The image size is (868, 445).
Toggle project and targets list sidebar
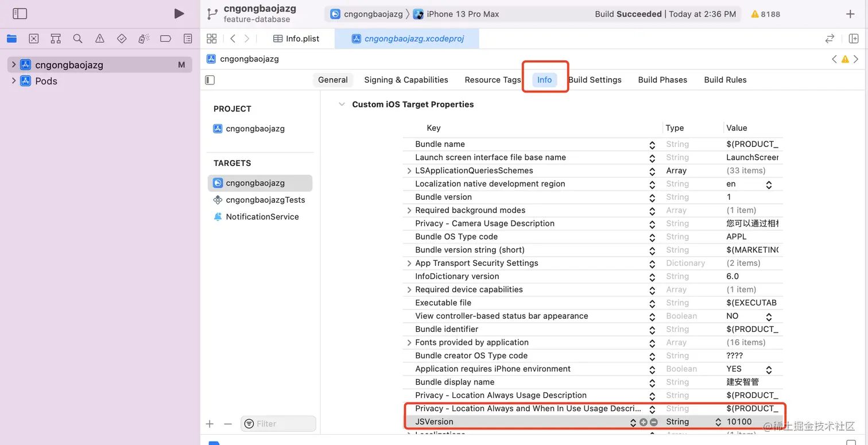[210, 80]
